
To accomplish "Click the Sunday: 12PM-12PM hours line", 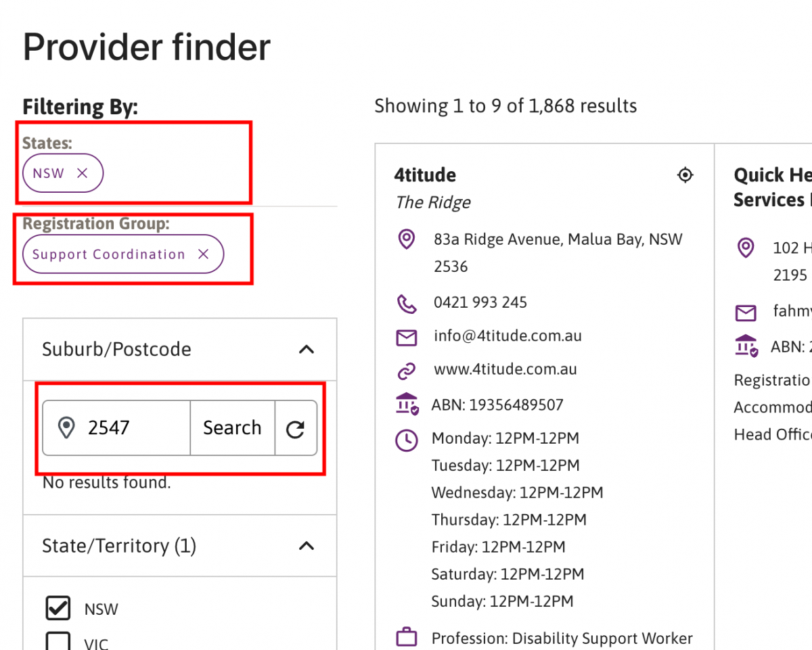I will click(503, 601).
